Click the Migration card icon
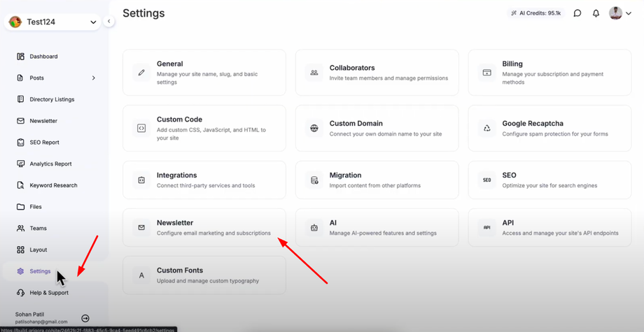This screenshot has width=644, height=332. point(314,180)
